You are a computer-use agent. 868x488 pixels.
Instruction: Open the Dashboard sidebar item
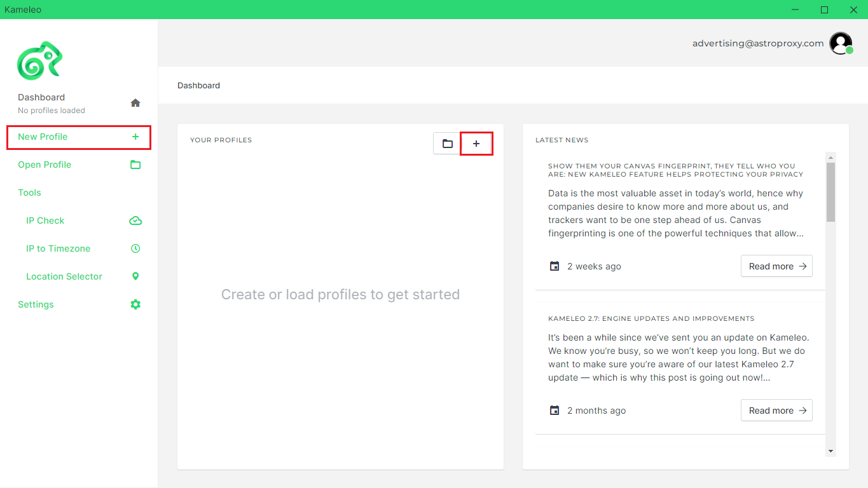coord(79,103)
